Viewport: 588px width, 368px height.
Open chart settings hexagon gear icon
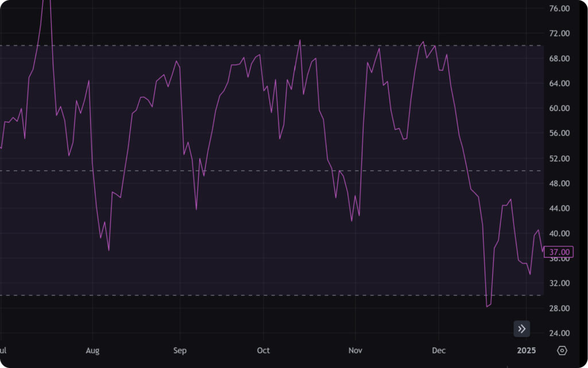[x=562, y=351]
